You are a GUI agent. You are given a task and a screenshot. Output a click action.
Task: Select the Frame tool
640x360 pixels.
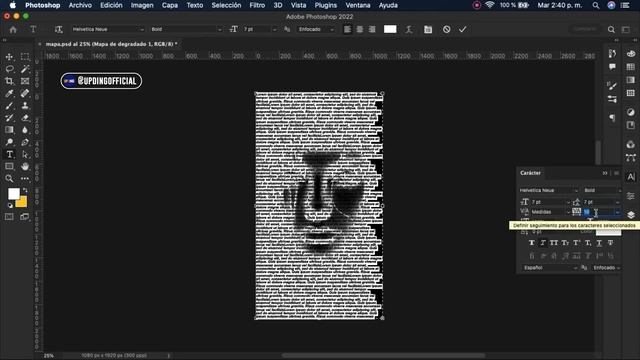(x=25, y=81)
